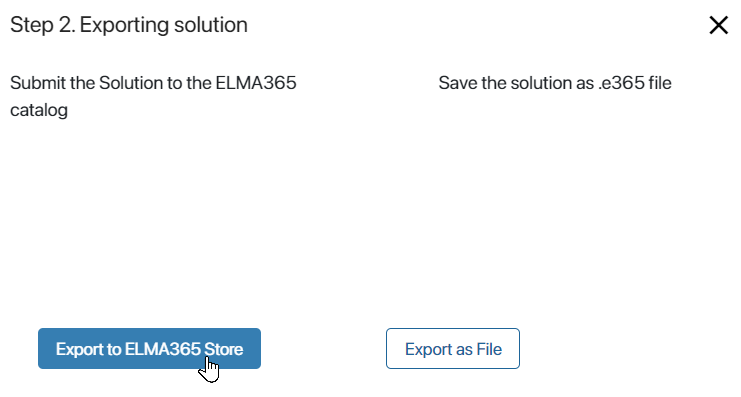Click the word Save in right description
This screenshot has height=397, width=741.
(x=458, y=83)
